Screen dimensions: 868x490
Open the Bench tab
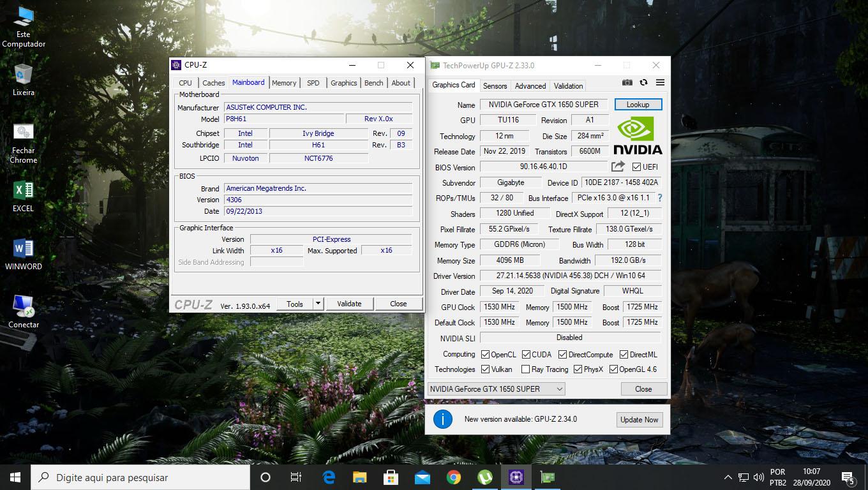click(374, 83)
